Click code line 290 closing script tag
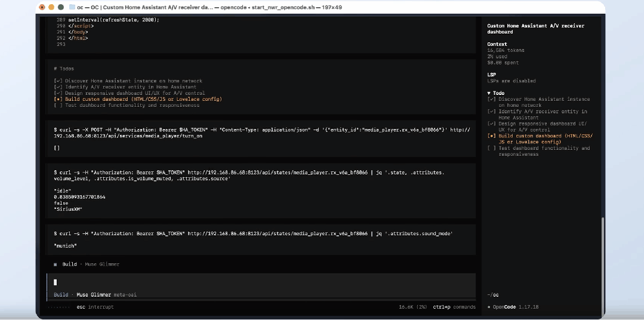 (81, 26)
